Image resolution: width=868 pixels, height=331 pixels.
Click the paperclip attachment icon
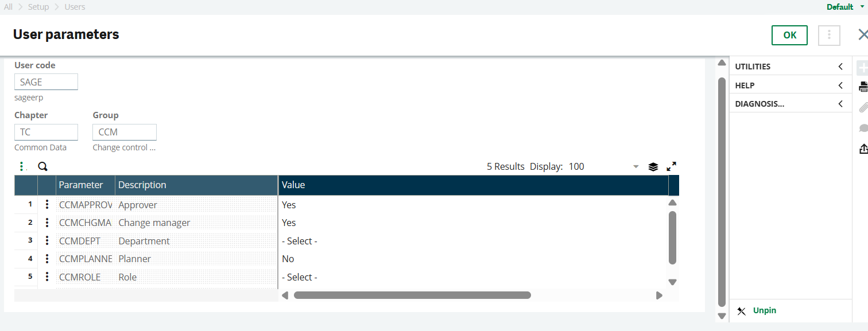(863, 107)
